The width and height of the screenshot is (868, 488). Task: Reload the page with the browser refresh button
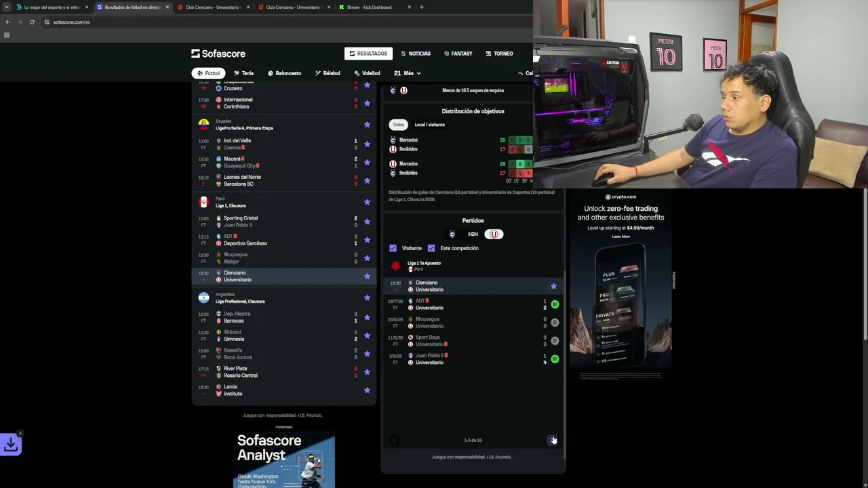(x=32, y=22)
